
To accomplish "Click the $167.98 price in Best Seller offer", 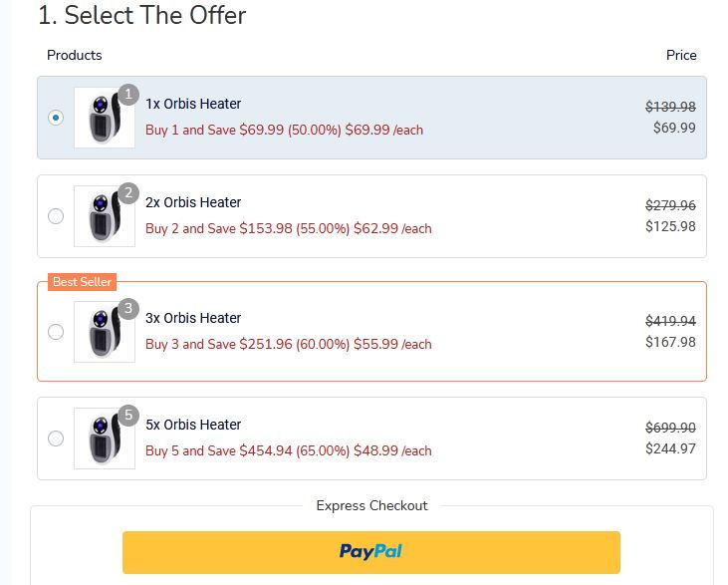I will [x=670, y=342].
